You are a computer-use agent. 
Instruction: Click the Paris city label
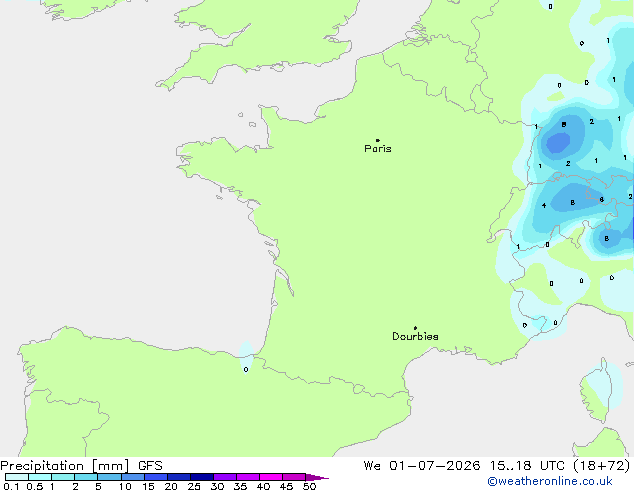tap(378, 149)
